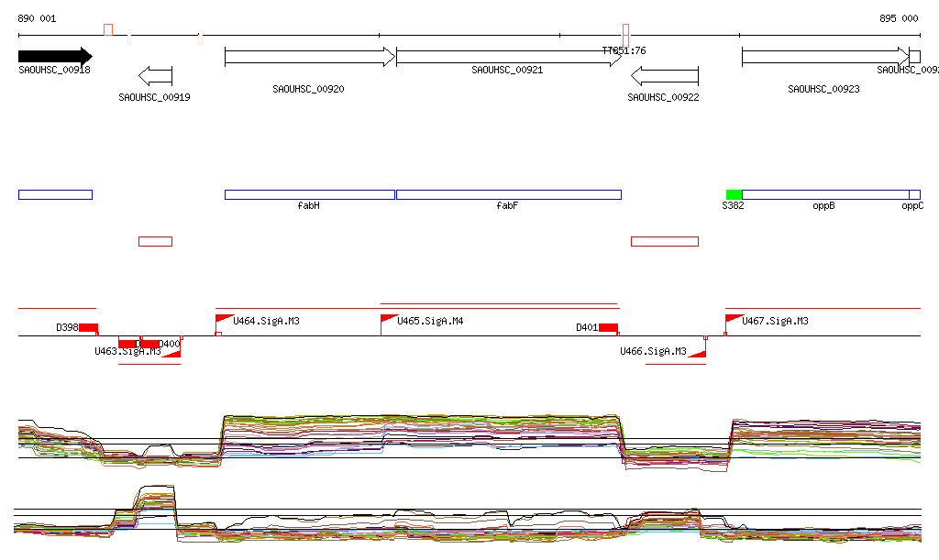
Task: Click the fabF gene name text
Action: [x=507, y=206]
